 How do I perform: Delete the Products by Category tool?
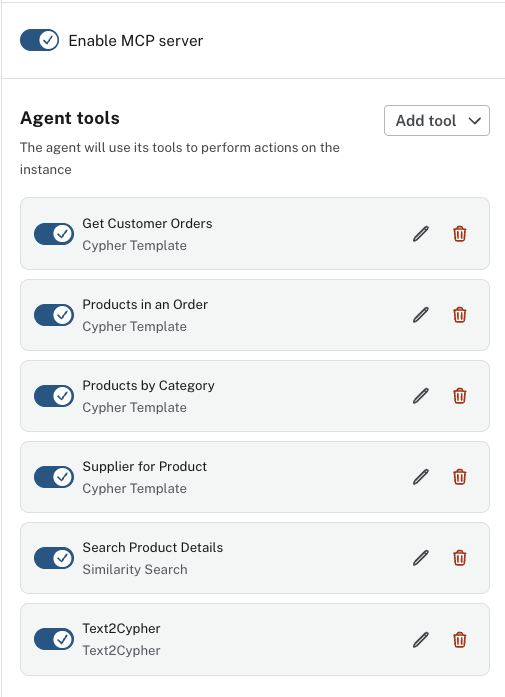pos(460,396)
